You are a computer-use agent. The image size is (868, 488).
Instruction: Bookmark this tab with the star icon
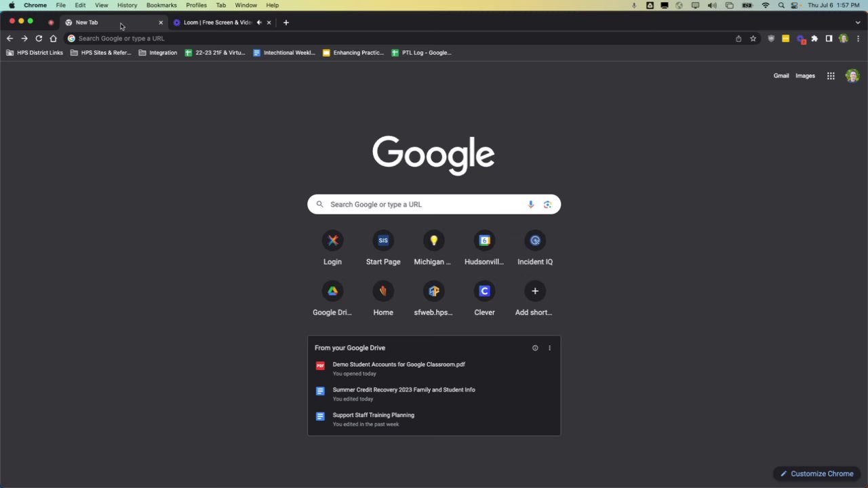coord(753,39)
